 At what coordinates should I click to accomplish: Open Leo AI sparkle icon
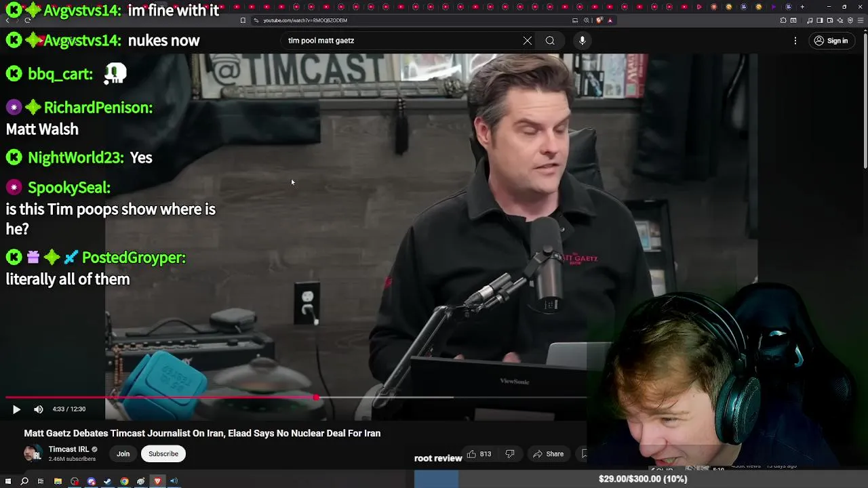pyautogui.click(x=840, y=20)
